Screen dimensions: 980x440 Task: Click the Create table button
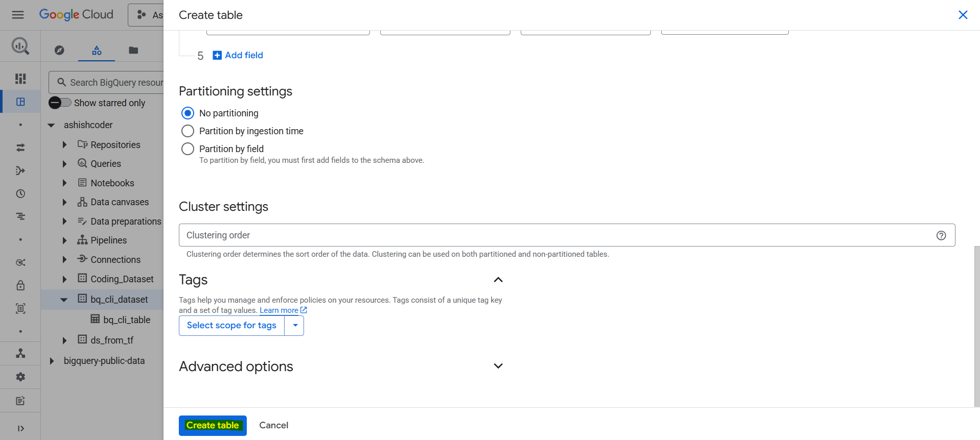click(x=213, y=425)
